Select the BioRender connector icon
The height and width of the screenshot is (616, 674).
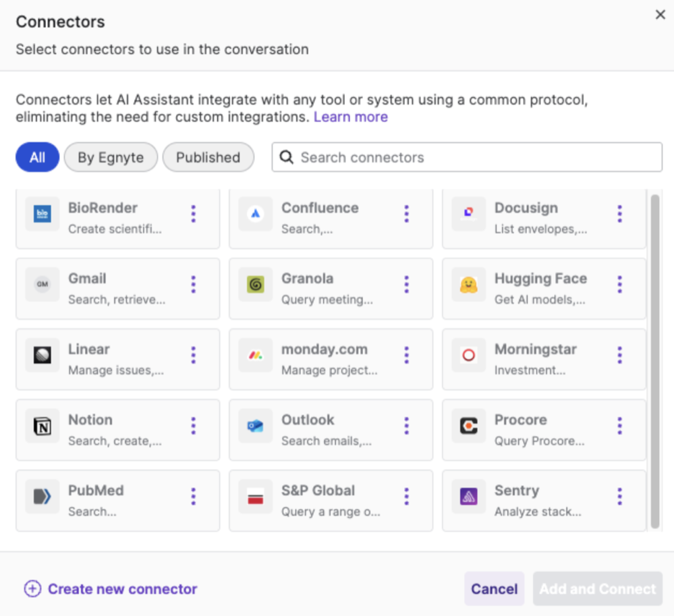coord(42,215)
